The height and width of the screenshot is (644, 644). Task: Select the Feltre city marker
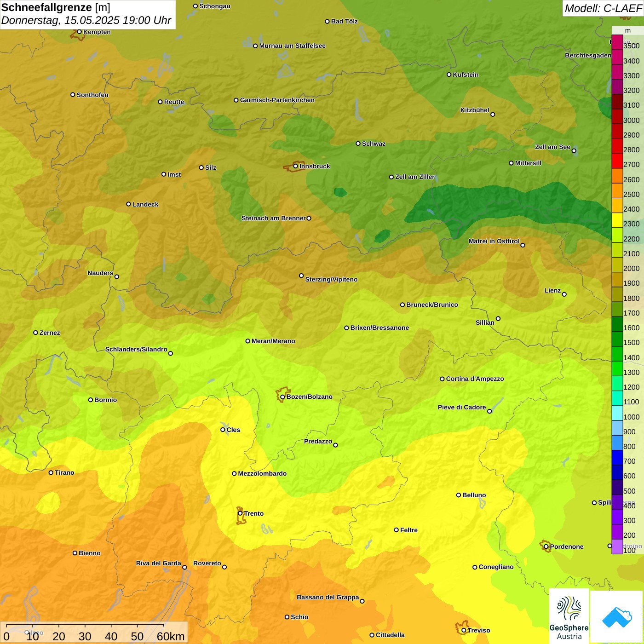(x=396, y=530)
